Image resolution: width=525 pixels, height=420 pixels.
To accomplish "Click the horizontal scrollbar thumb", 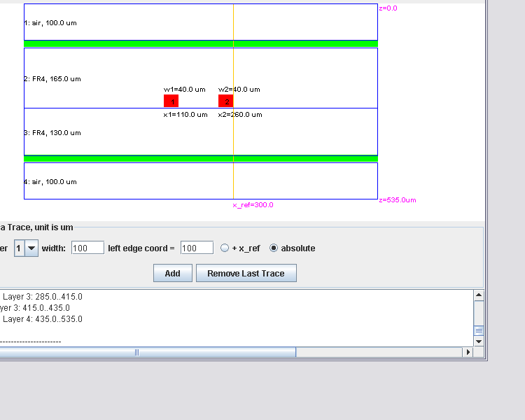I will coord(136,352).
